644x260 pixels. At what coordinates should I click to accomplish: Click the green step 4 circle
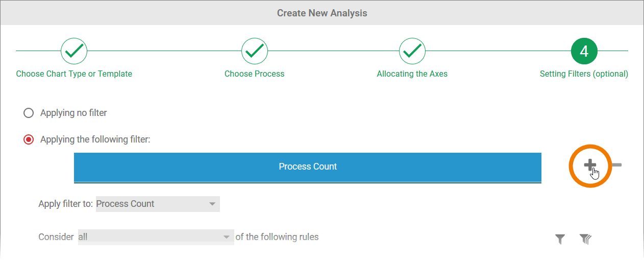click(x=584, y=51)
